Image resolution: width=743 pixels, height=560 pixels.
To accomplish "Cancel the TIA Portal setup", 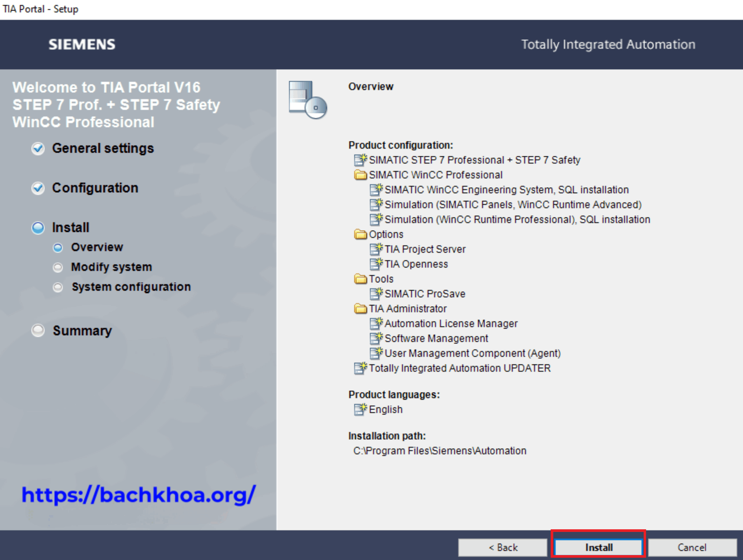I will pos(692,547).
